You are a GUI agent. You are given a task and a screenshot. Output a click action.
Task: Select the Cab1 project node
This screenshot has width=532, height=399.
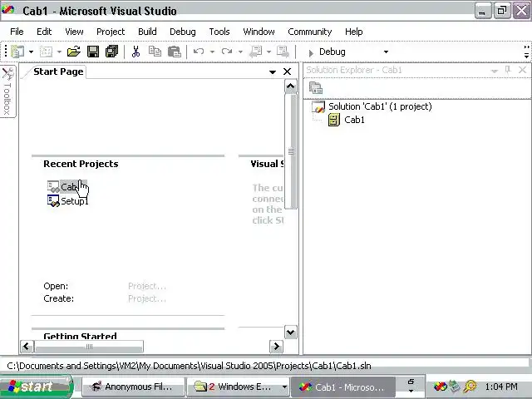pos(354,120)
